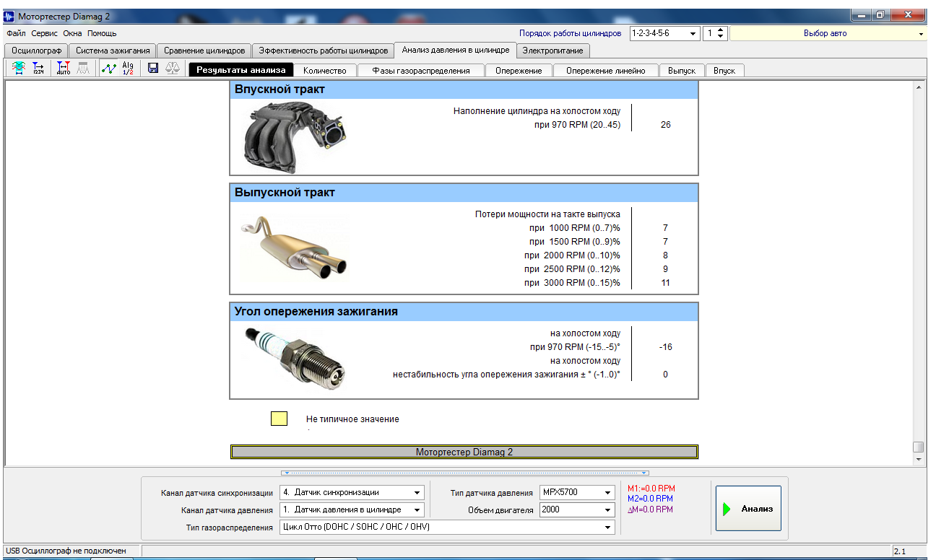Click the AUTO markers toolbar icon

coord(64,69)
